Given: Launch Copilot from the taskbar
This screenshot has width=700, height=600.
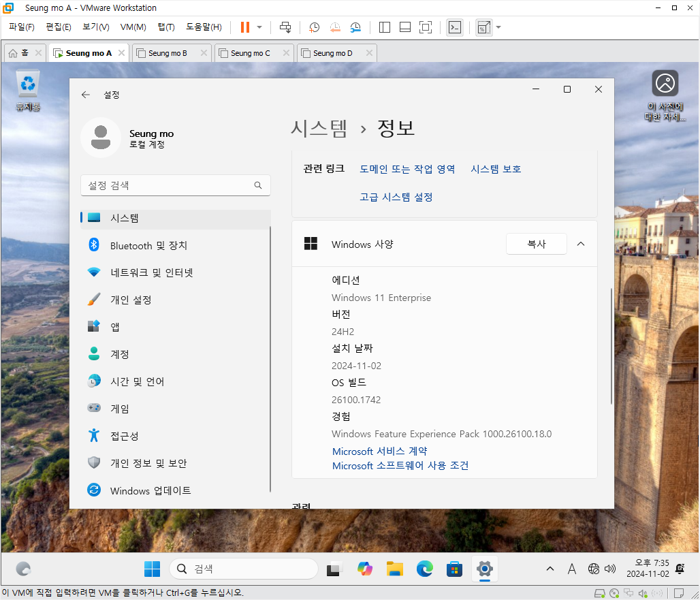Looking at the screenshot, I should pyautogui.click(x=365, y=569).
